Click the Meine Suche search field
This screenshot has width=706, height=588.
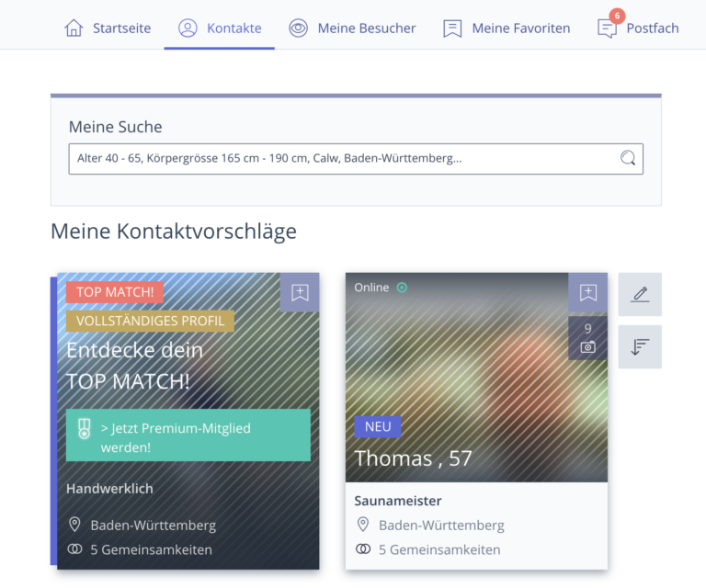(x=356, y=159)
